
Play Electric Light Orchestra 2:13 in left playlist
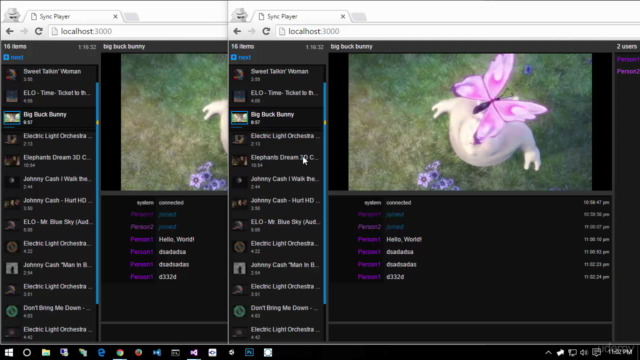pos(49,139)
